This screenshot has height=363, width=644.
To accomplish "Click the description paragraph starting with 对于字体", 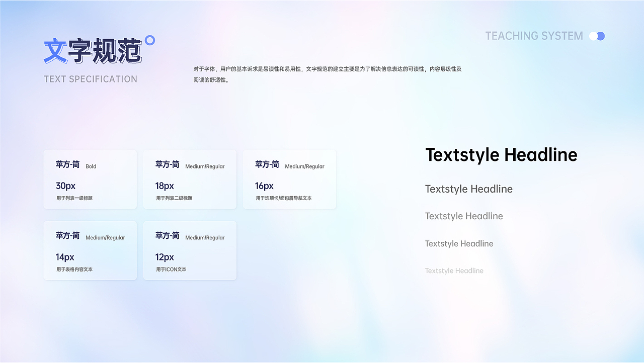I will point(328,74).
